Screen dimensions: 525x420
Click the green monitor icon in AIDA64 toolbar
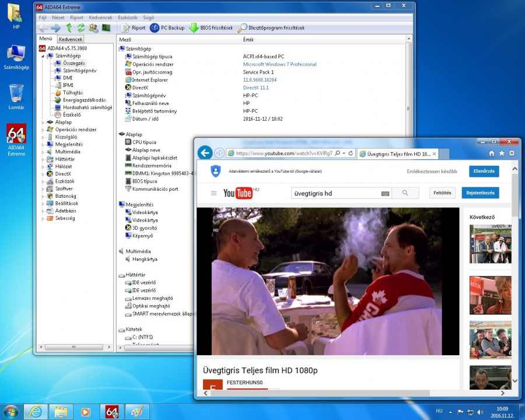tap(106, 28)
